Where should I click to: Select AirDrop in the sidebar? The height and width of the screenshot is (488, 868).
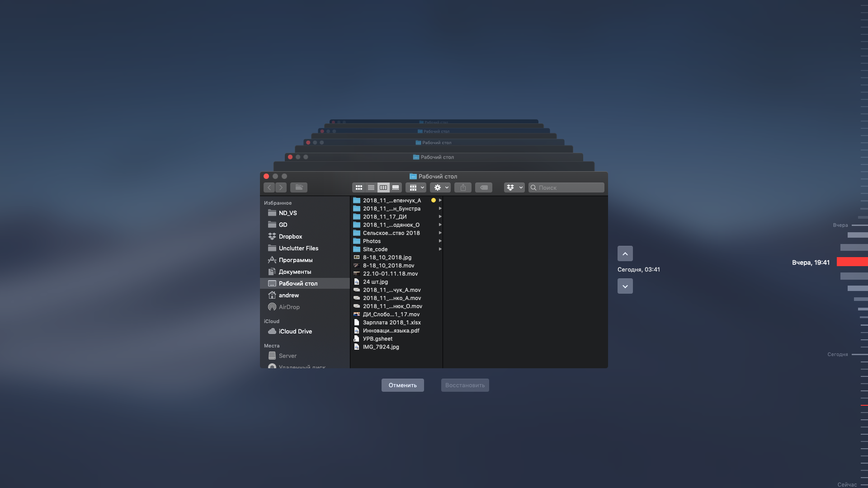pos(289,307)
